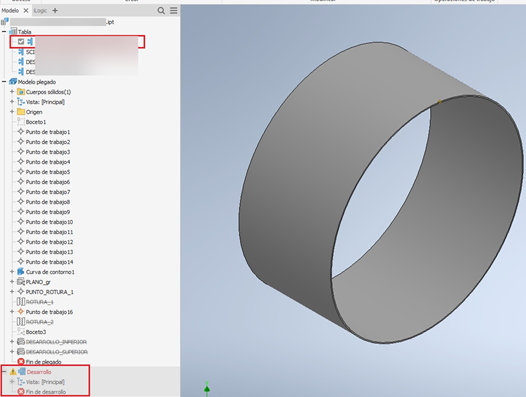Select Punto de trabajo10
Image resolution: width=526 pixels, height=397 pixels.
49,222
